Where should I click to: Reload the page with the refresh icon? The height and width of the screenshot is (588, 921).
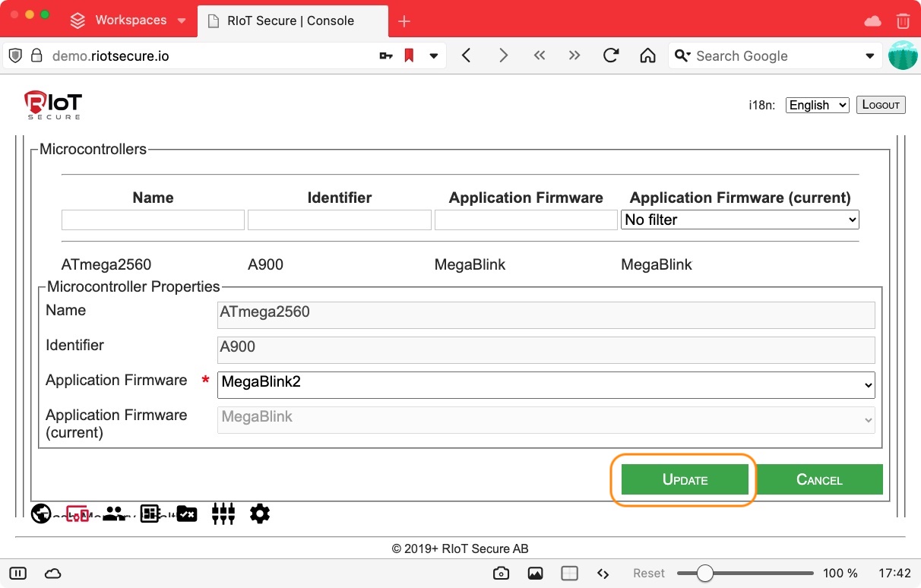pos(610,55)
